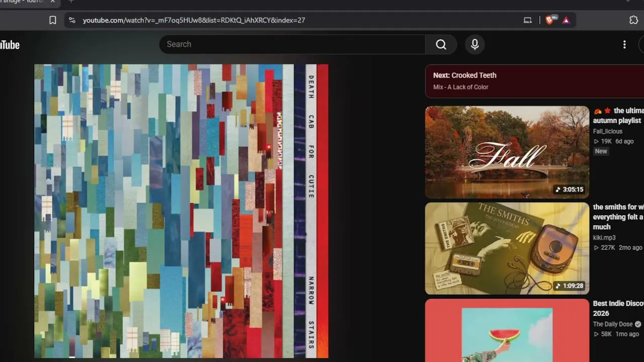Click the '19K 6d ago' view count

613,141
